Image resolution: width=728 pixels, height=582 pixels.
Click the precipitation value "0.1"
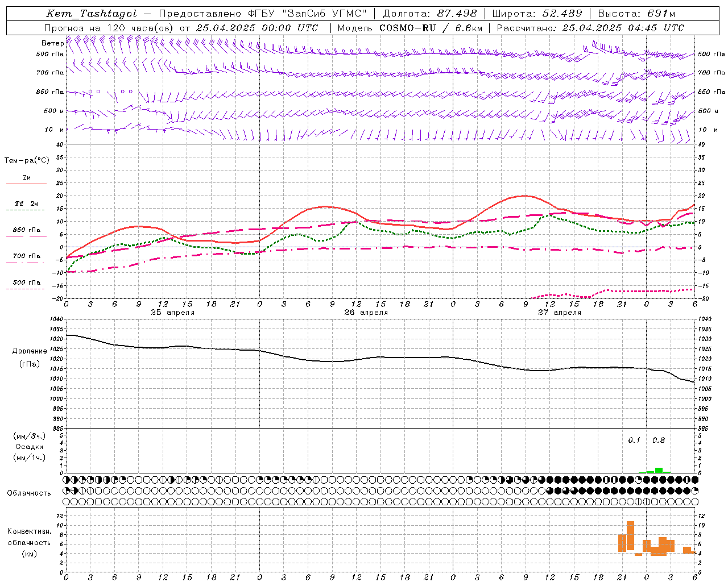634,440
